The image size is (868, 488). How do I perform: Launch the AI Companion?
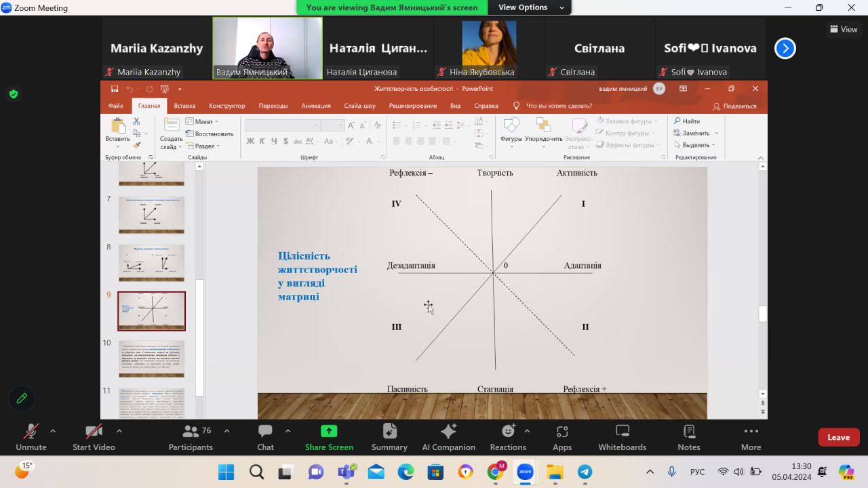(448, 437)
